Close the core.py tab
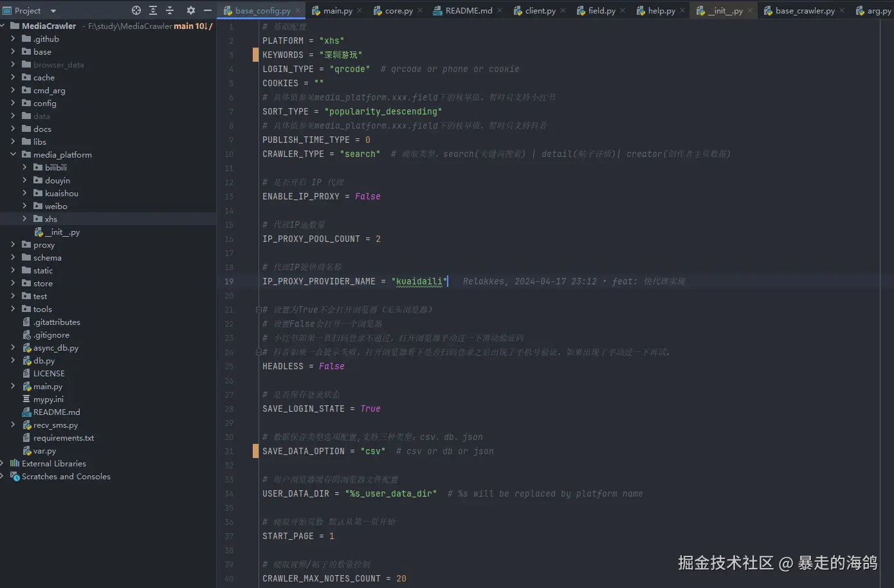Screen dimensions: 894x588 click(420, 10)
